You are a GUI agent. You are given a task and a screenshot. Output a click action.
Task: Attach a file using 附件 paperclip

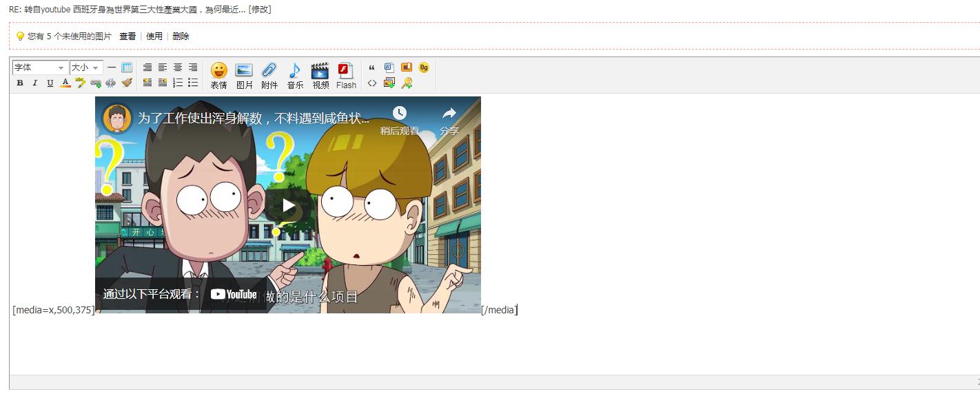[269, 75]
